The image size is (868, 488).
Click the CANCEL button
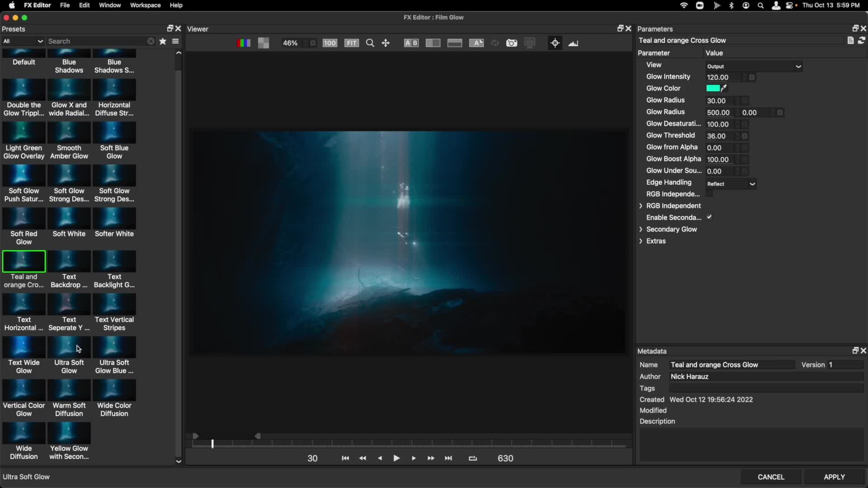(771, 477)
